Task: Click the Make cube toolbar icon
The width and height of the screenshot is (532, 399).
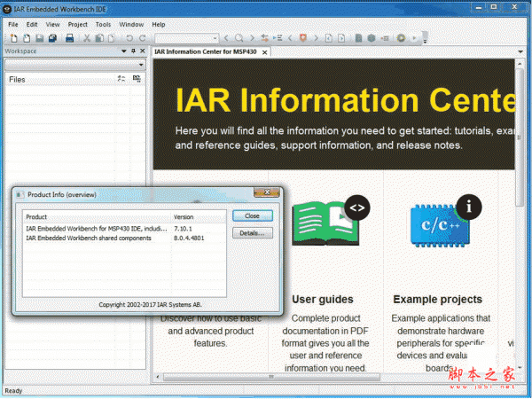Action: [372, 38]
